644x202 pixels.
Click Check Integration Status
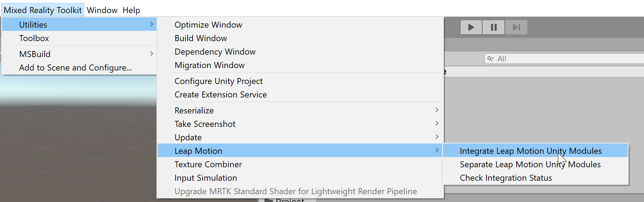[506, 178]
